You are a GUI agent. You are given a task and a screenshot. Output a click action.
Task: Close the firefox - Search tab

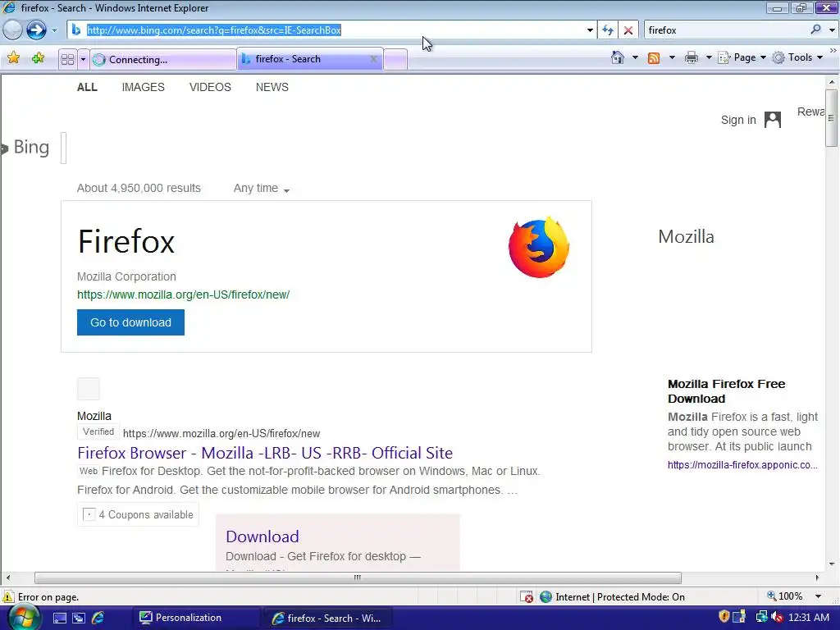pos(373,59)
